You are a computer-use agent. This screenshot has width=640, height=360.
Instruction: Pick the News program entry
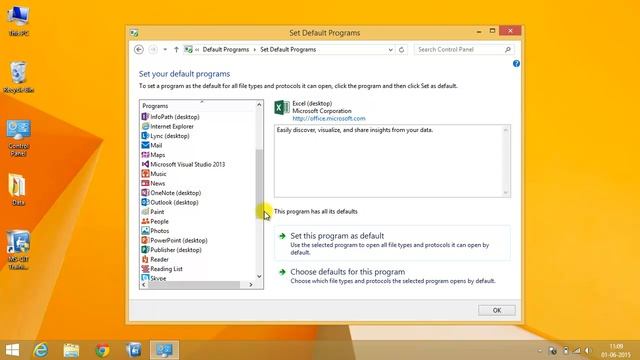point(153,183)
